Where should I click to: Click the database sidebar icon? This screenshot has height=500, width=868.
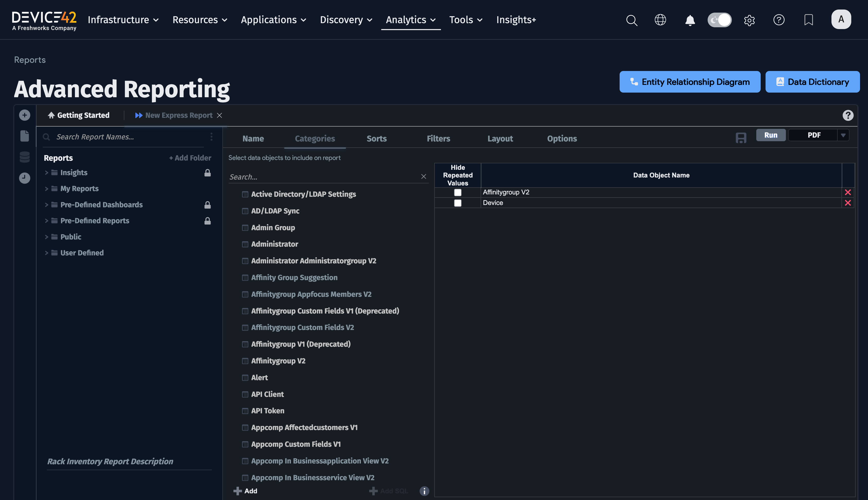pos(24,157)
